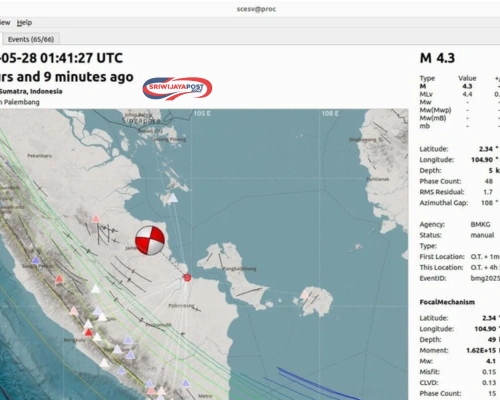
Task: Select the Moment value 1.62E+15
Action: pos(481,350)
